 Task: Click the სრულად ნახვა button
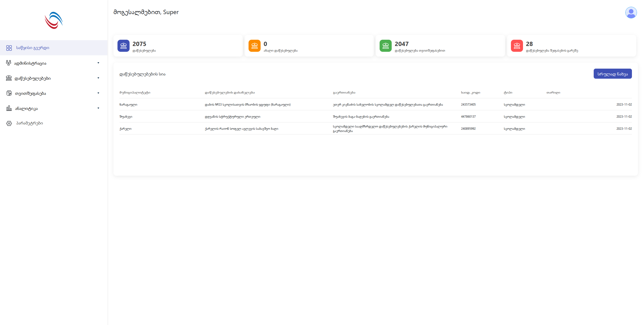612,74
